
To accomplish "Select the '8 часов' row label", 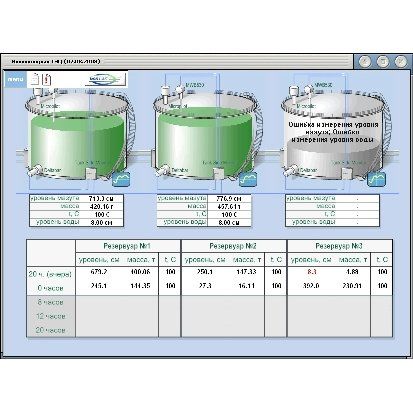I will click(x=50, y=302).
